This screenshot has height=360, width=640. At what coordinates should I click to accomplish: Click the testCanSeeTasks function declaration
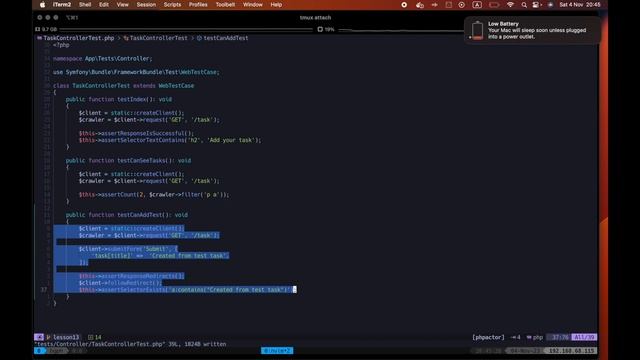click(x=128, y=160)
